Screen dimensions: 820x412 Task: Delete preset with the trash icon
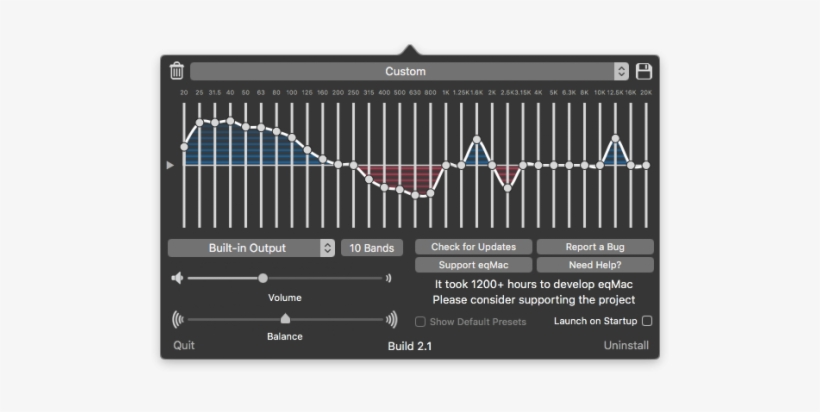(177, 71)
